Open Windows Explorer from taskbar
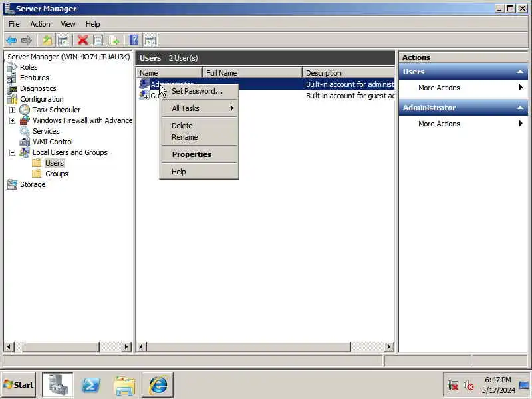532x399 pixels. pyautogui.click(x=124, y=386)
